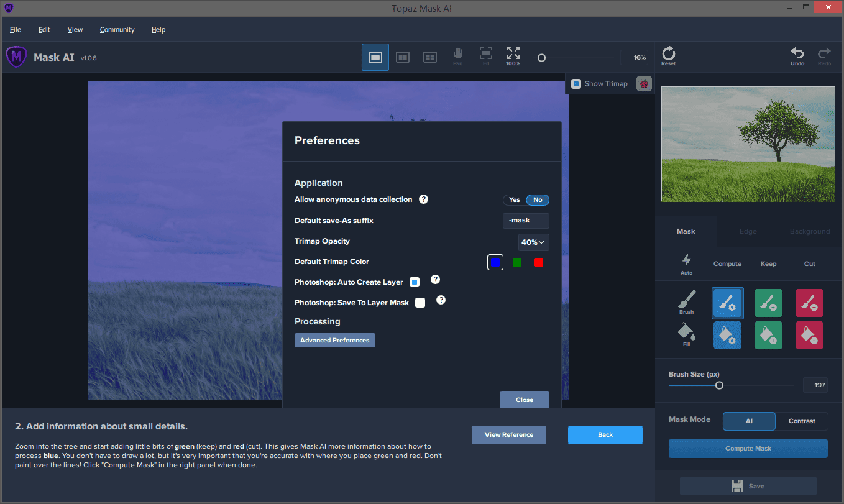Viewport: 844px width, 504px height.
Task: Zoom to 100% with the arrows icon
Action: point(513,56)
